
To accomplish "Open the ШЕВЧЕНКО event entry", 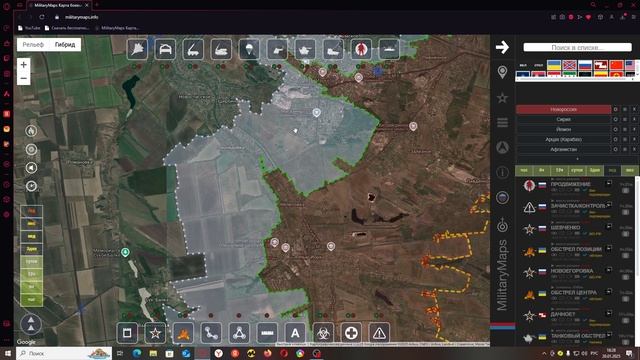I will click(x=565, y=227).
